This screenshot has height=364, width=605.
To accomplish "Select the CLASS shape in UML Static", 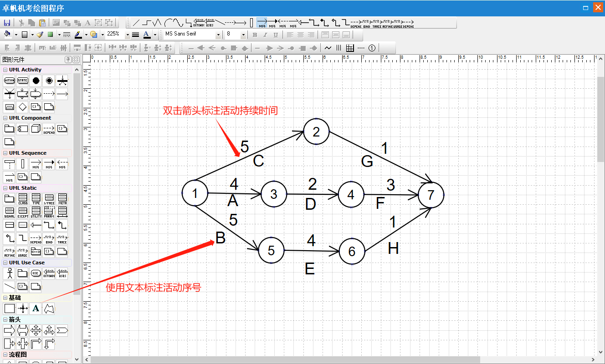I will point(23,199).
